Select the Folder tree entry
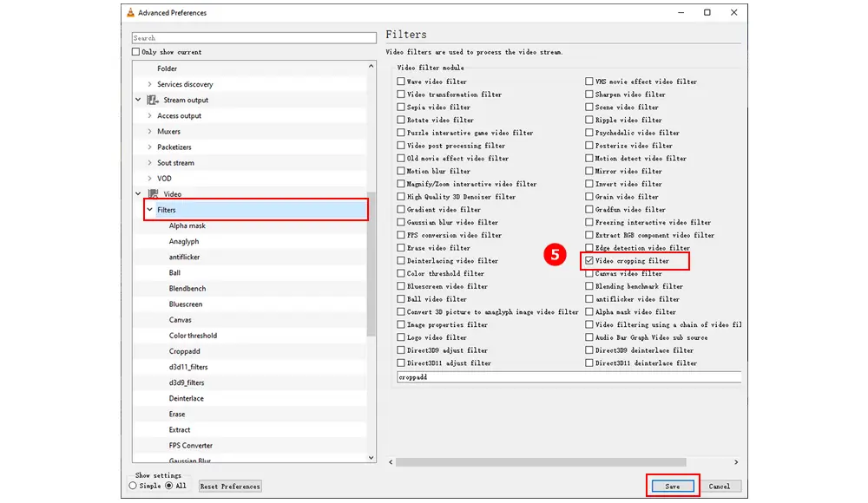 [167, 69]
